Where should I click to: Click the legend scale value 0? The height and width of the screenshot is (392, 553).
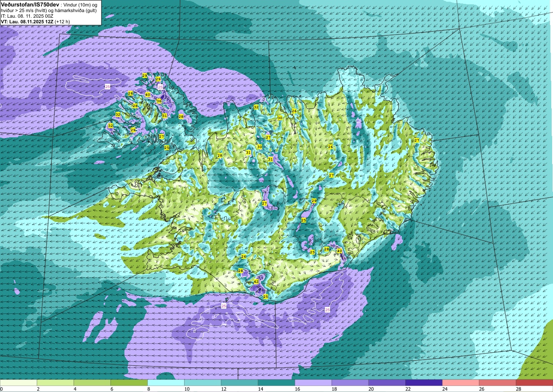pyautogui.click(x=1, y=389)
